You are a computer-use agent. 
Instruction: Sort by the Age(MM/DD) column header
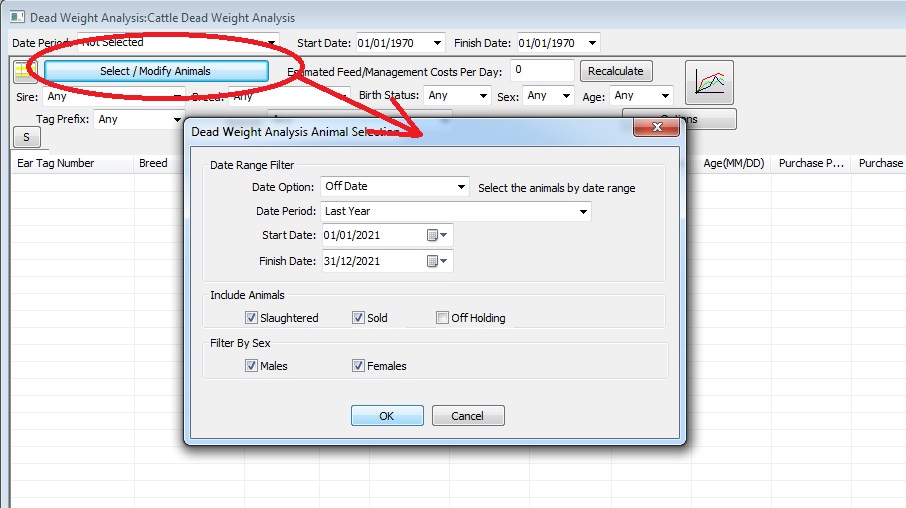(734, 164)
